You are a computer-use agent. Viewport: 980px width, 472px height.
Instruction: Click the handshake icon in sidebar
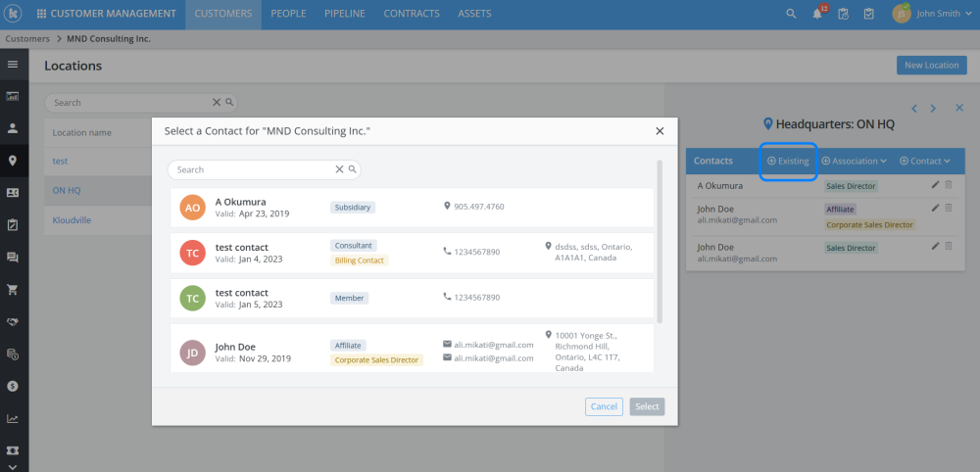[x=14, y=322]
